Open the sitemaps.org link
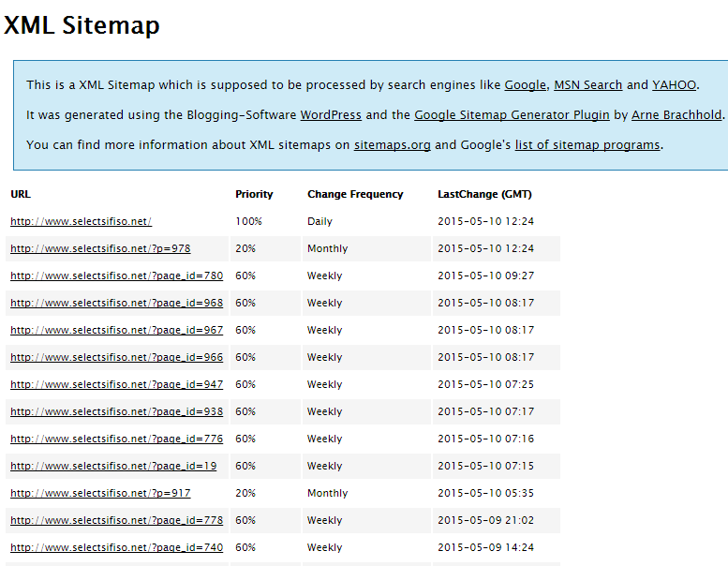The width and height of the screenshot is (728, 566). [x=392, y=145]
